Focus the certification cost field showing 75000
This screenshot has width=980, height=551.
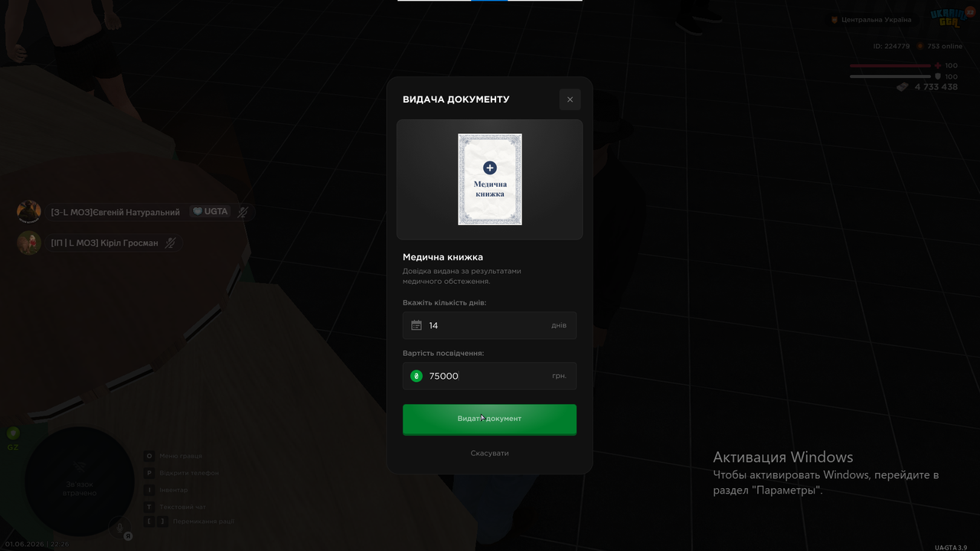[x=490, y=376]
